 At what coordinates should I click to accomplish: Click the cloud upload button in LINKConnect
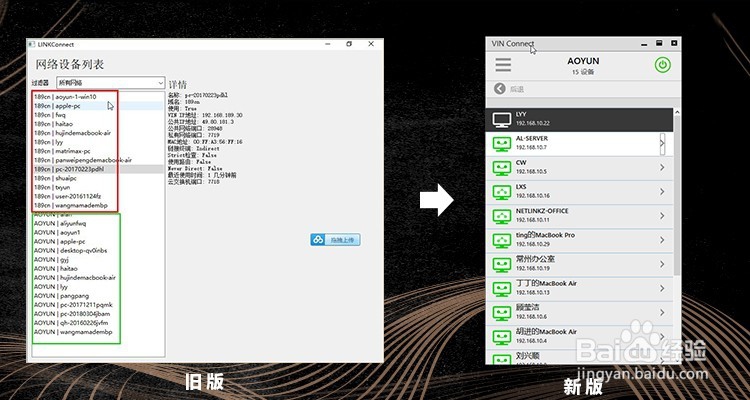point(335,239)
